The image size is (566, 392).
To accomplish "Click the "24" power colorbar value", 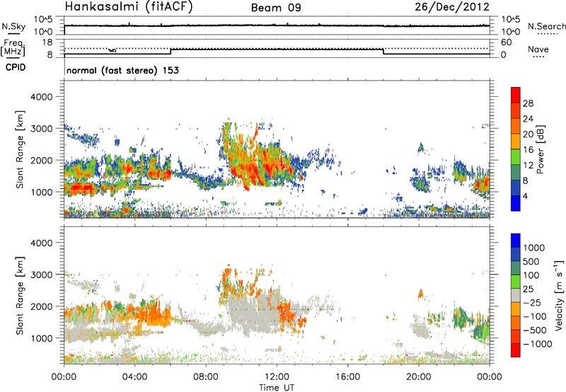I will tap(528, 119).
